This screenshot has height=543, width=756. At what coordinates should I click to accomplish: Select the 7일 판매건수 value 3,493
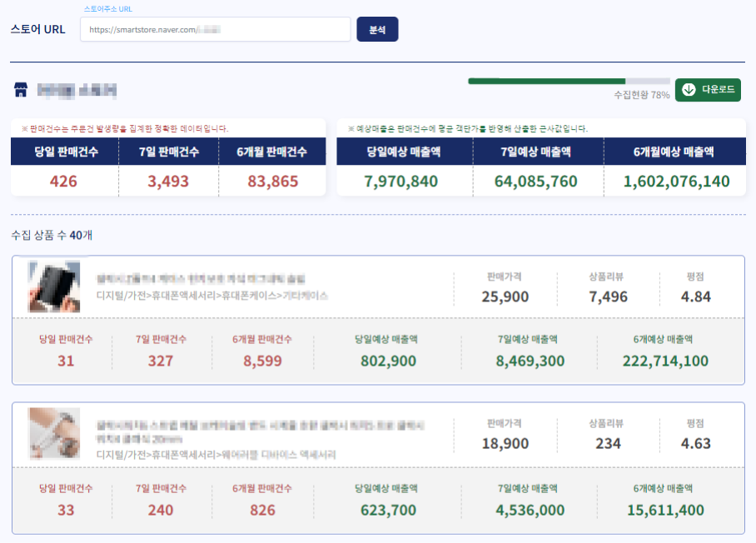click(x=168, y=181)
